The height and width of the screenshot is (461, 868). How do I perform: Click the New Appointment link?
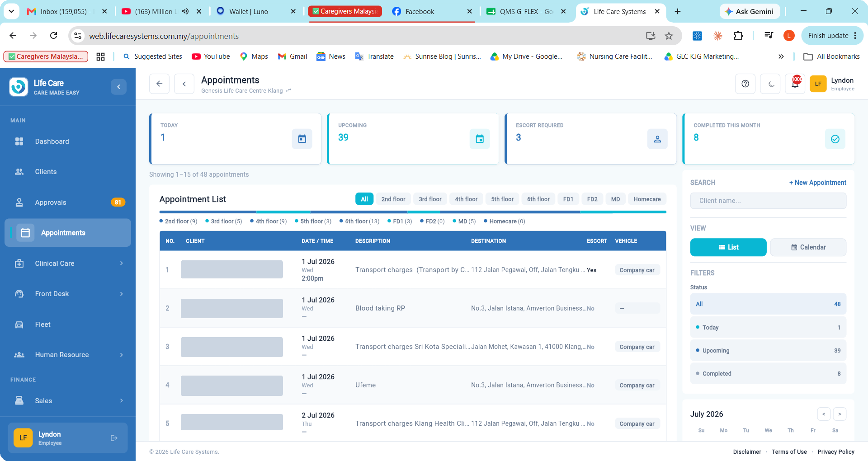click(x=818, y=183)
